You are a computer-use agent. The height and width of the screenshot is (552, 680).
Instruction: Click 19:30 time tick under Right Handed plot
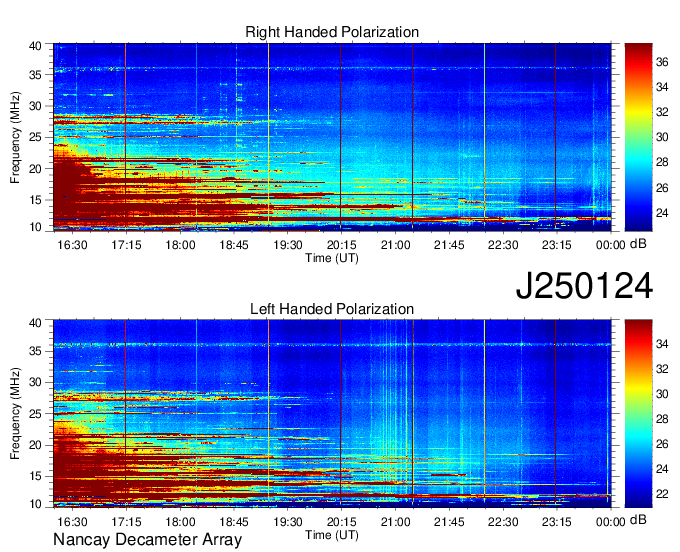[x=288, y=245]
